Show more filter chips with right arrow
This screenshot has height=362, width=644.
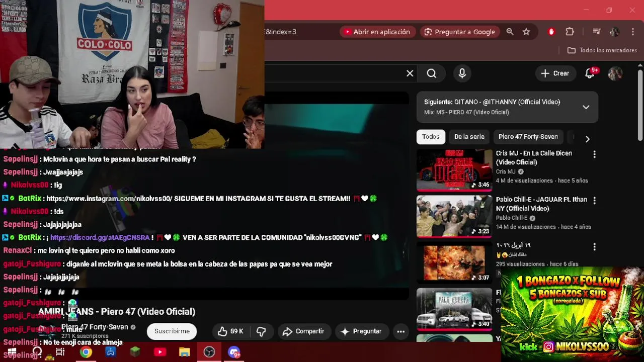tap(587, 139)
